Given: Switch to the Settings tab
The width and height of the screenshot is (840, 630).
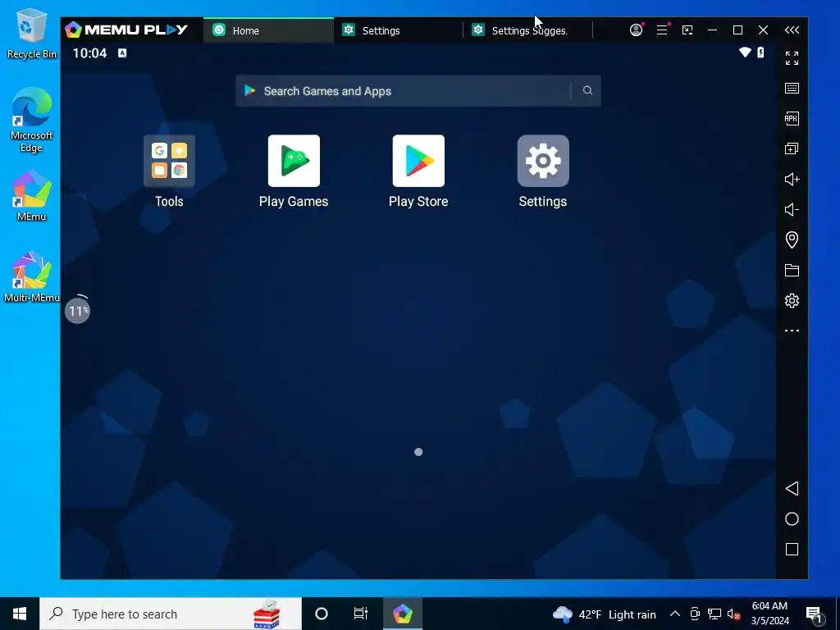Looking at the screenshot, I should click(398, 30).
